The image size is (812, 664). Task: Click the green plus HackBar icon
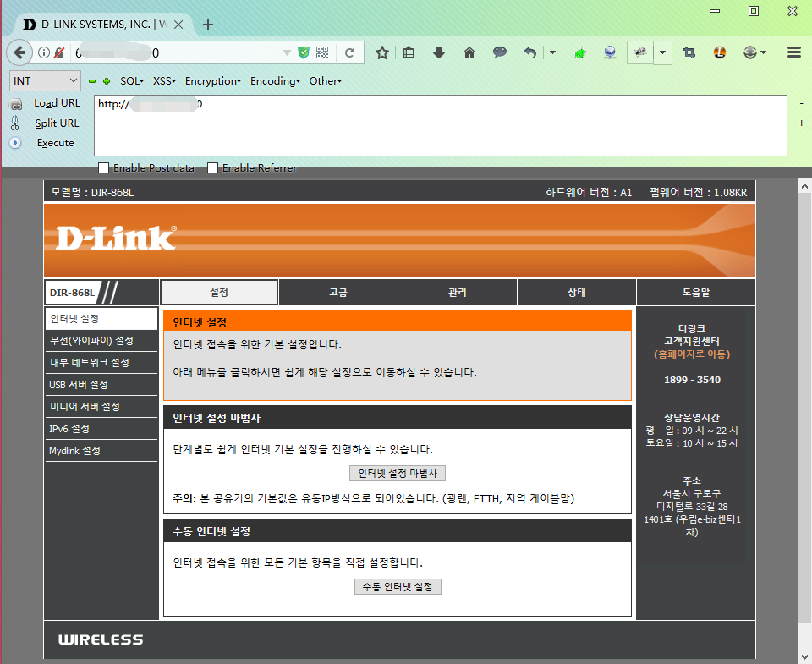click(x=107, y=81)
